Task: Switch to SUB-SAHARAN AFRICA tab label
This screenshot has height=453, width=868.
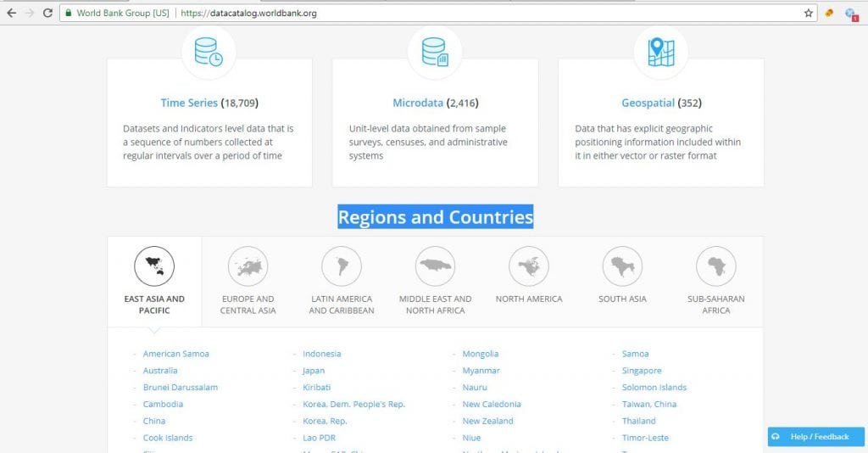Action: coord(715,305)
